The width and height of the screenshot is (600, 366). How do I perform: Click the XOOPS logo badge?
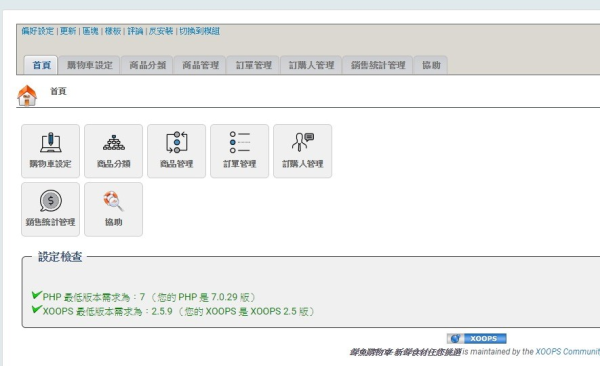point(476,338)
